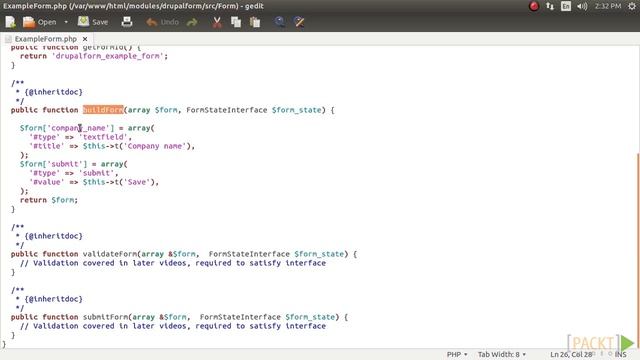Viewport: 640px width, 360px height.
Task: Change Tab Width: 8 setting
Action: coord(502,354)
